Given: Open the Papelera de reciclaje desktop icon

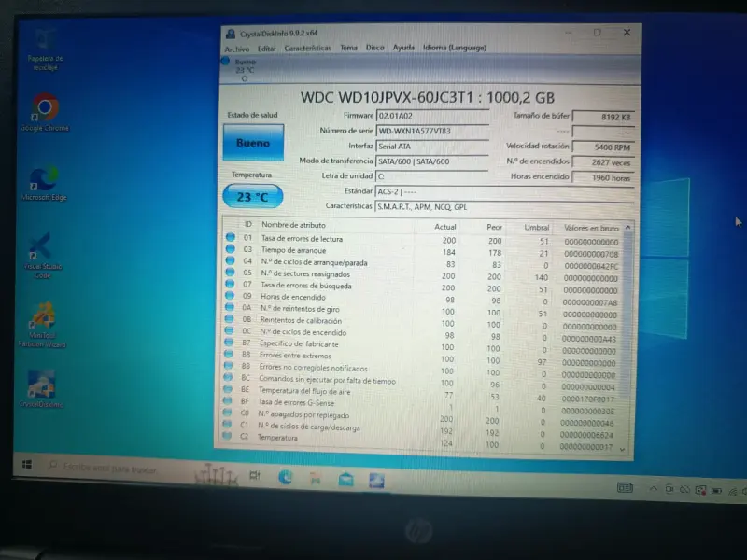Looking at the screenshot, I should tap(45, 49).
